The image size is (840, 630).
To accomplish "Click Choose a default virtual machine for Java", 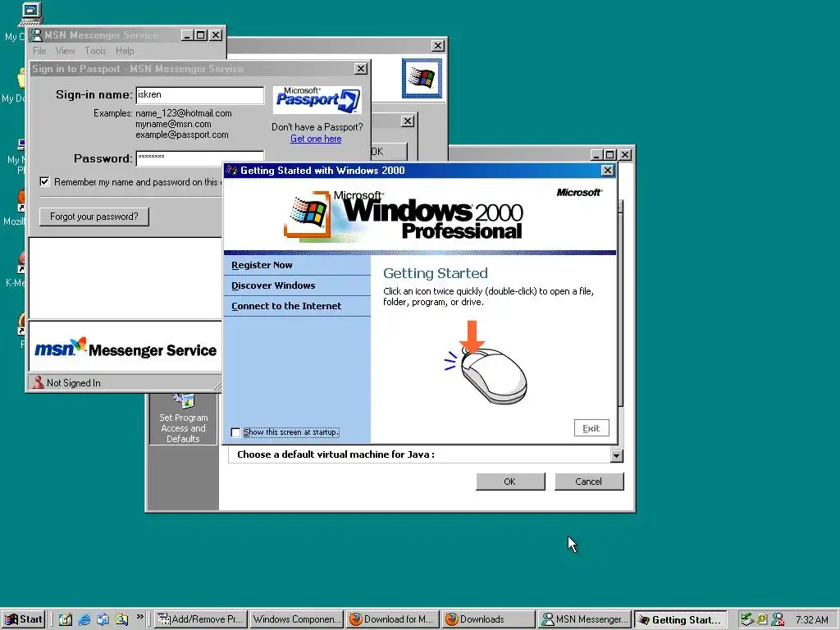I will coord(336,454).
